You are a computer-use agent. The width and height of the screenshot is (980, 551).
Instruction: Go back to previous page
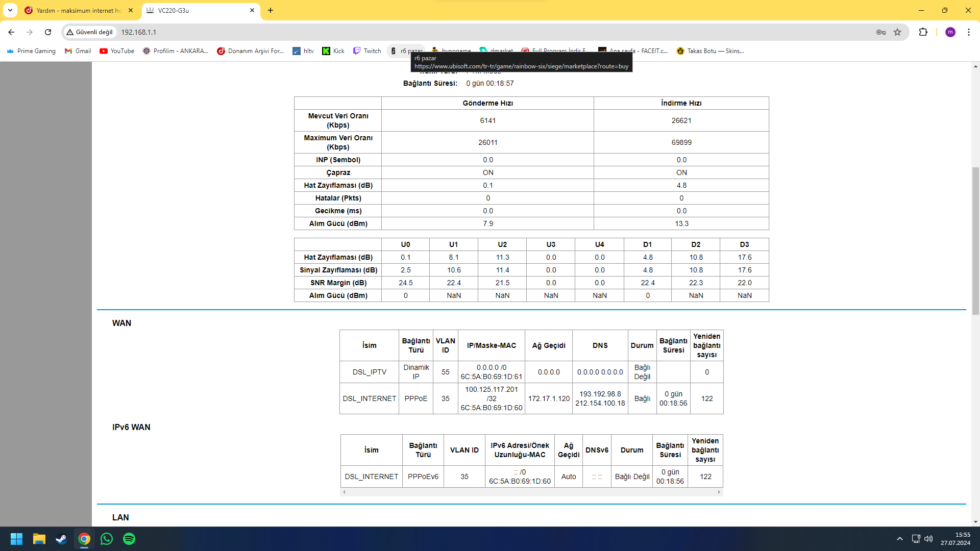(x=11, y=32)
